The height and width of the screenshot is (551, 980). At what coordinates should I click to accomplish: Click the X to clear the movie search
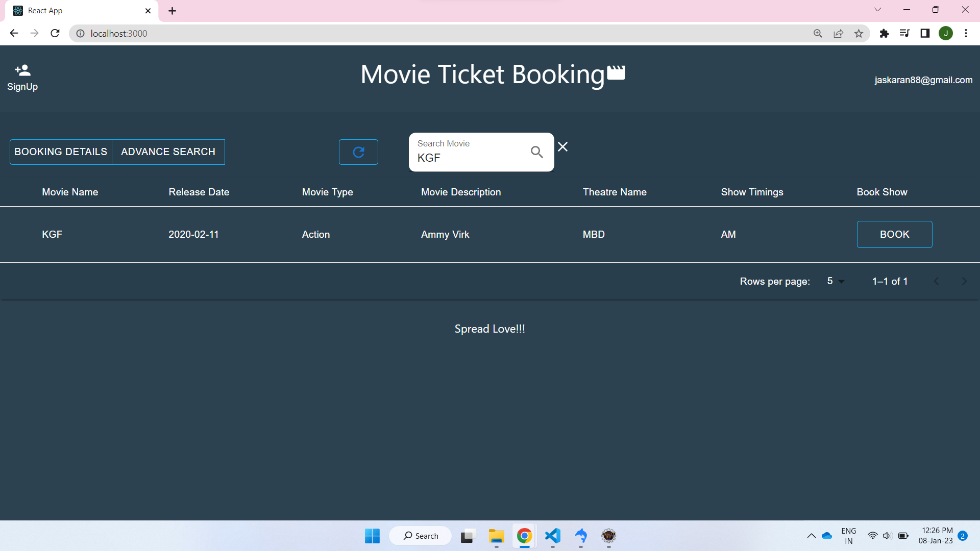563,146
